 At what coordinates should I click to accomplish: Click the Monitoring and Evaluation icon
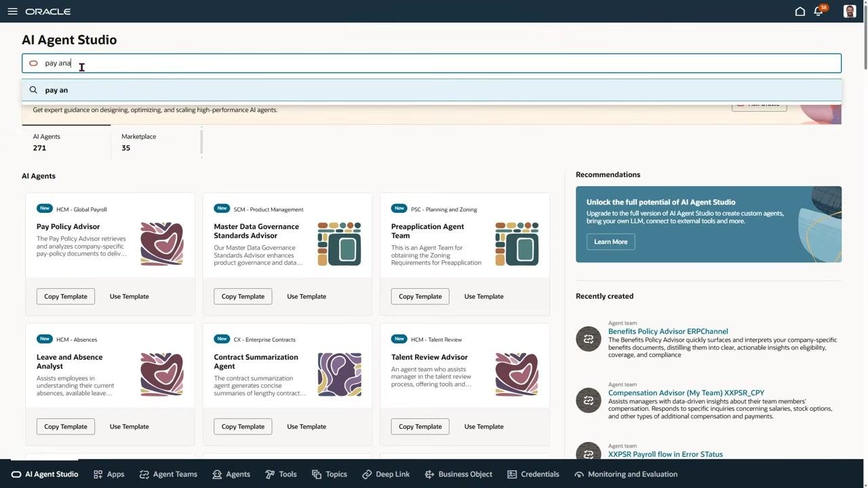[x=579, y=474]
